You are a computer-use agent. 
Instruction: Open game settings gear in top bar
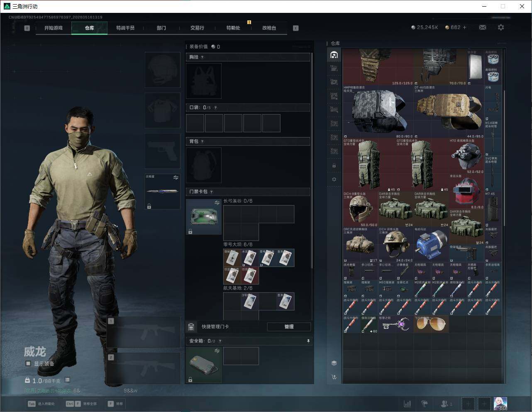tap(501, 27)
